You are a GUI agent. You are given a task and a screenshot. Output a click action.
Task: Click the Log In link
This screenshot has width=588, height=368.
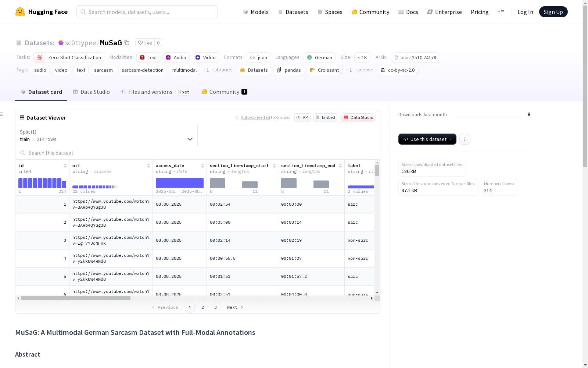(x=525, y=12)
